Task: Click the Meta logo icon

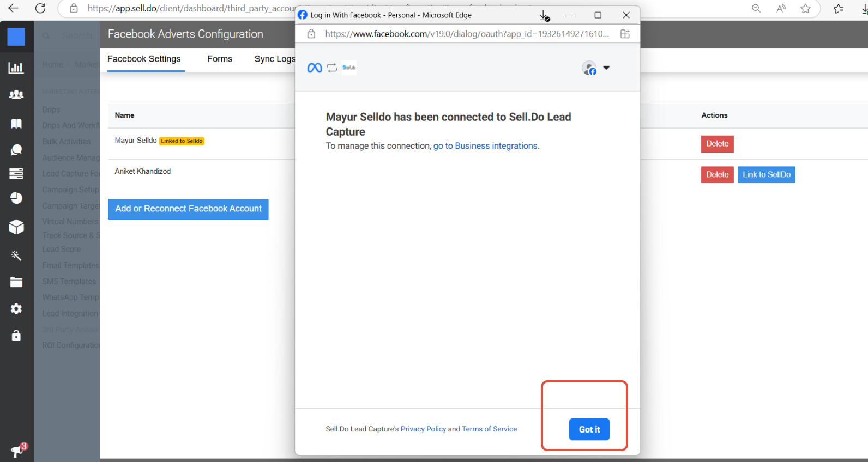Action: pos(315,68)
